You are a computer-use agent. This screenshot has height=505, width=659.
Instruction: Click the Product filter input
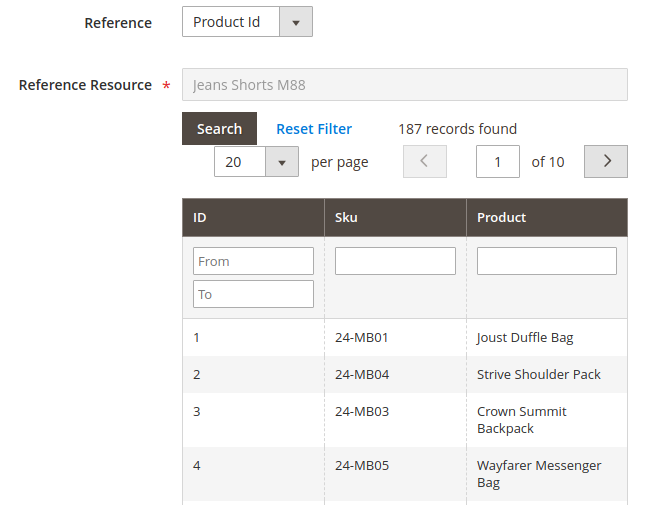tap(546, 261)
